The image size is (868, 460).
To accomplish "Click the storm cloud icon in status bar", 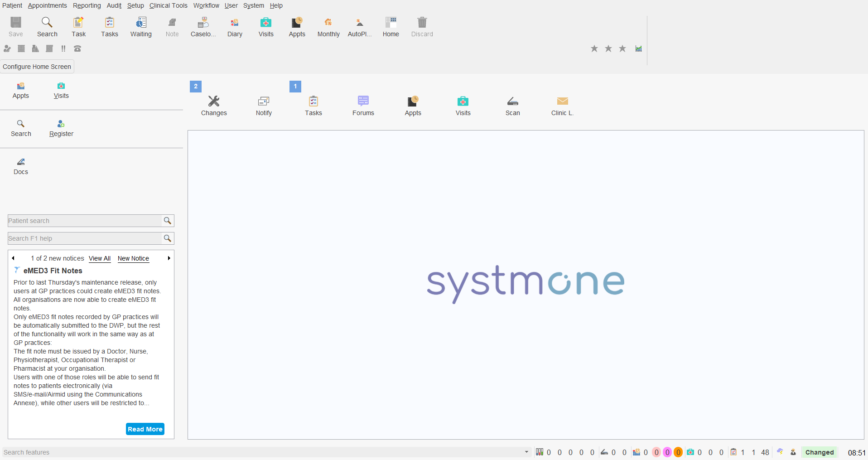I will [x=780, y=452].
